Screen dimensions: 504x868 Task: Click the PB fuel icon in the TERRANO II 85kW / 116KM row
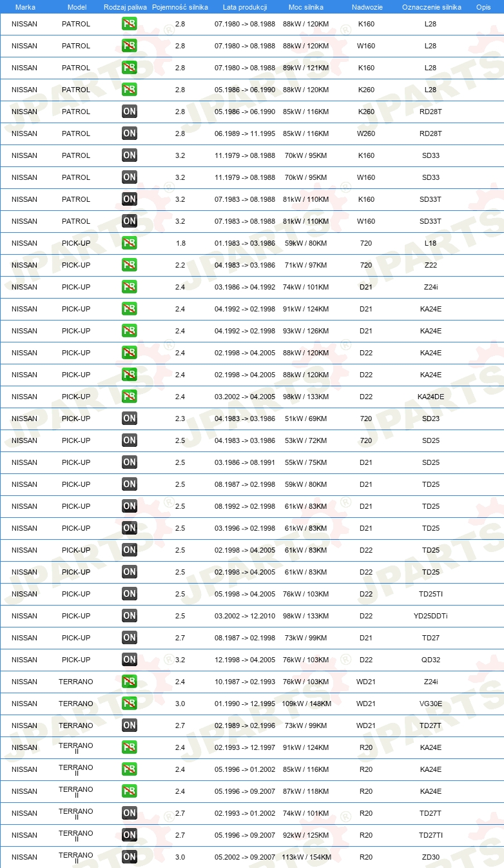pos(130,769)
